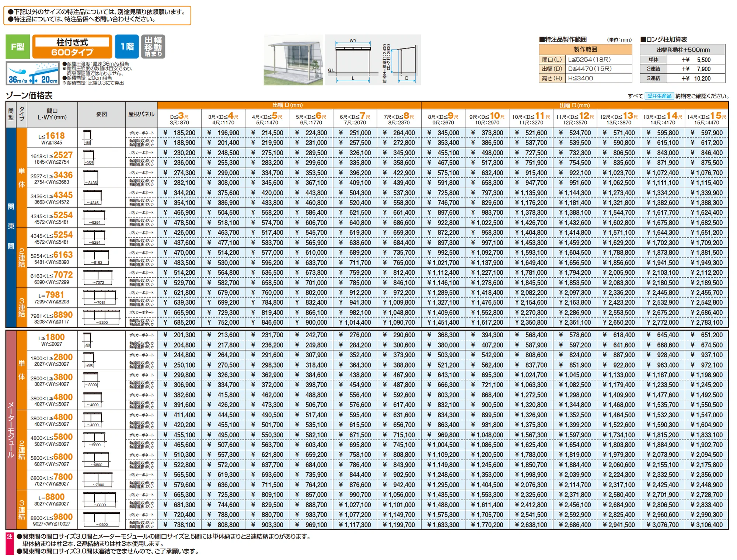Click the orange 製作範囲 header cell
Image resolution: width=737 pixels, height=560 pixels.
[x=585, y=49]
